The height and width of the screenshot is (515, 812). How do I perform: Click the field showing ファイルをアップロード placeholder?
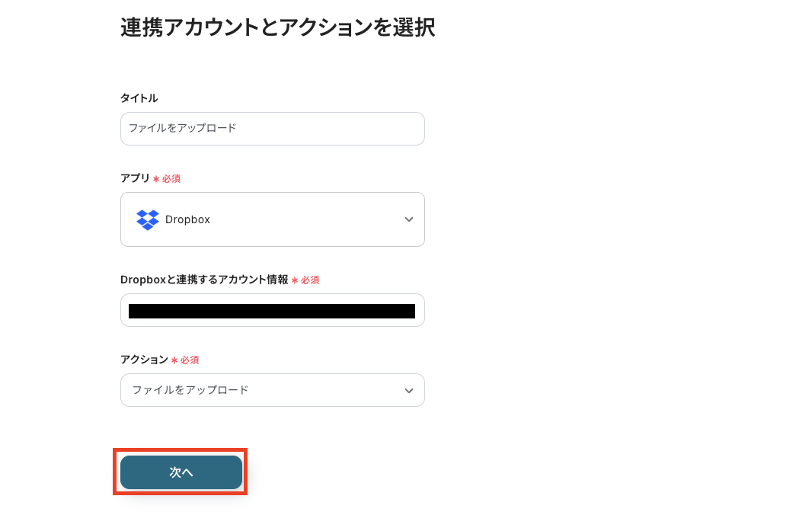[272, 128]
